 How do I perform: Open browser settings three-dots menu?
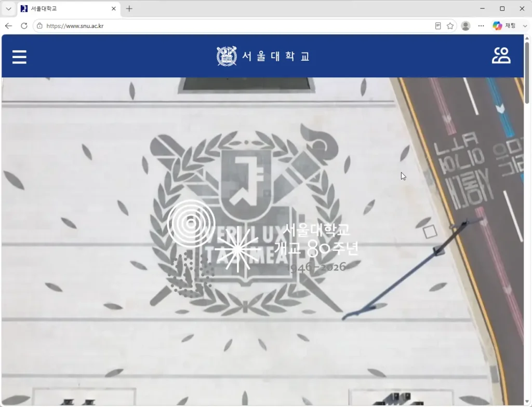click(x=481, y=26)
